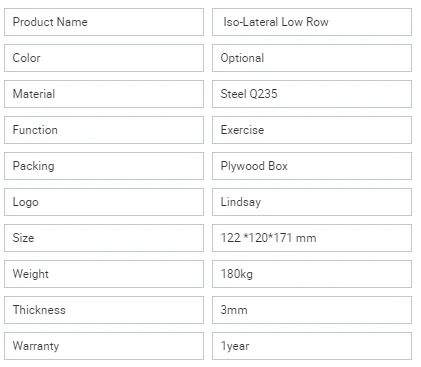Click the Product Name label cell
The image size is (421, 367).
point(104,22)
